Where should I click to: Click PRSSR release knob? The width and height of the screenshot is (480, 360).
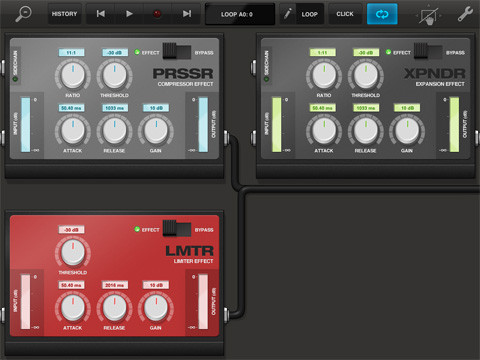[114, 130]
